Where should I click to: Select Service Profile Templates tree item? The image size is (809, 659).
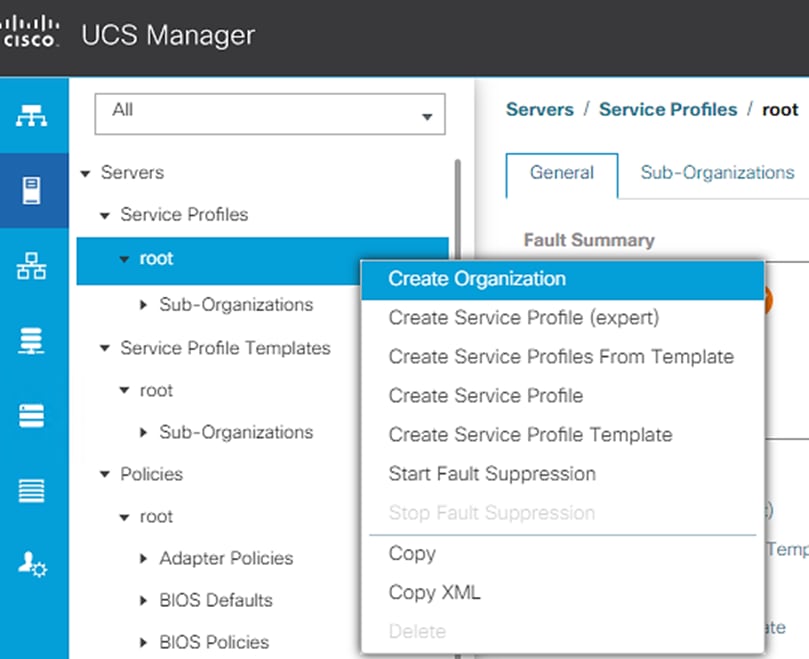(225, 348)
